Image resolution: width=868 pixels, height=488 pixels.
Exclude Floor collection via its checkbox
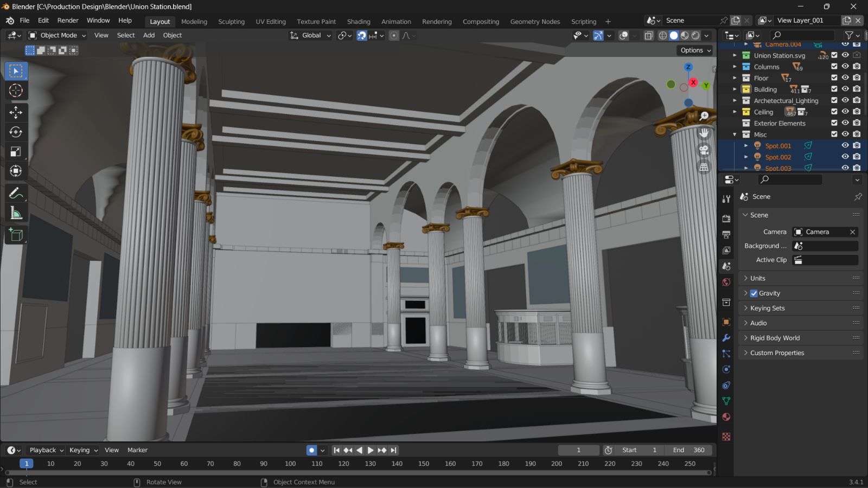pyautogui.click(x=834, y=78)
